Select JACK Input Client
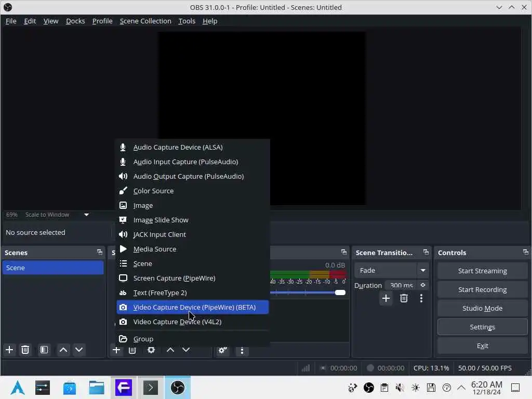The image size is (532, 399). pyautogui.click(x=192, y=234)
